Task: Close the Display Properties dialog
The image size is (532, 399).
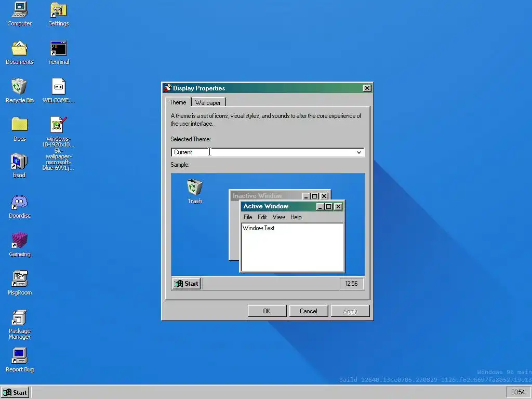Action: tap(367, 88)
